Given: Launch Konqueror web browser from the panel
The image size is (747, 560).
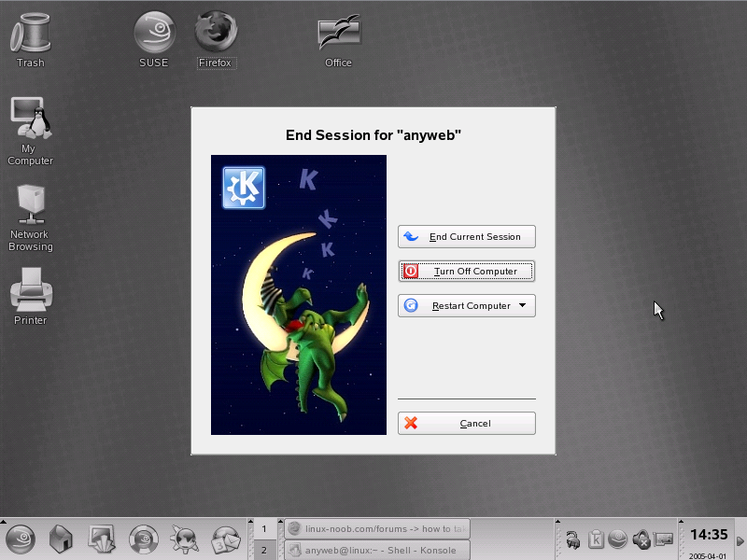Looking at the screenshot, I should point(185,539).
